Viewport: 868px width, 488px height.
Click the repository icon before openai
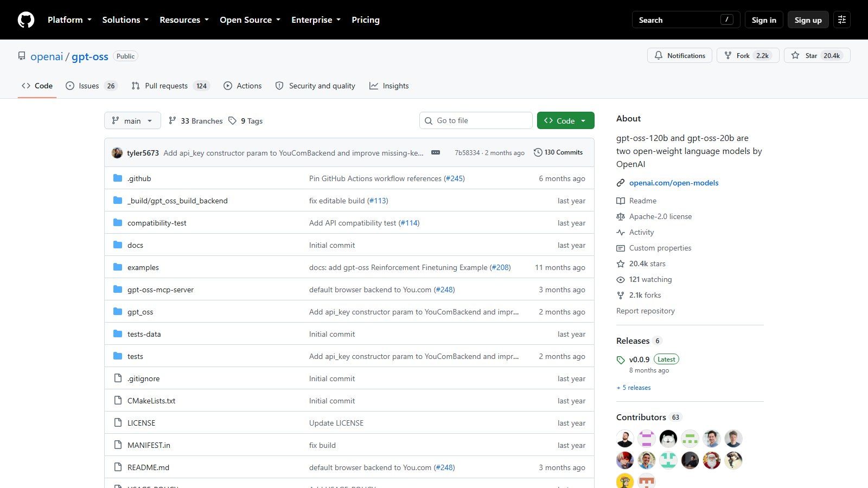(x=22, y=56)
